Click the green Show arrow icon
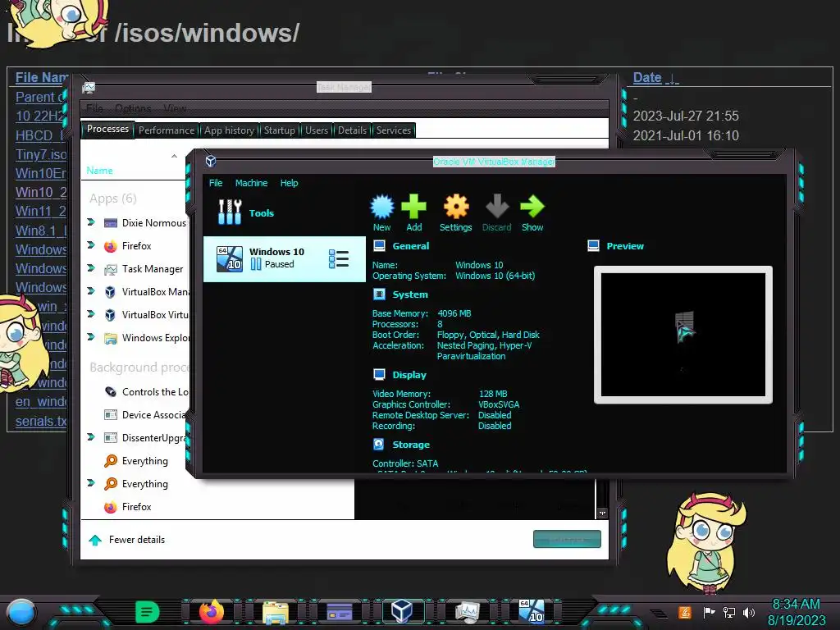Viewport: 840px width, 630px height. pos(532,207)
